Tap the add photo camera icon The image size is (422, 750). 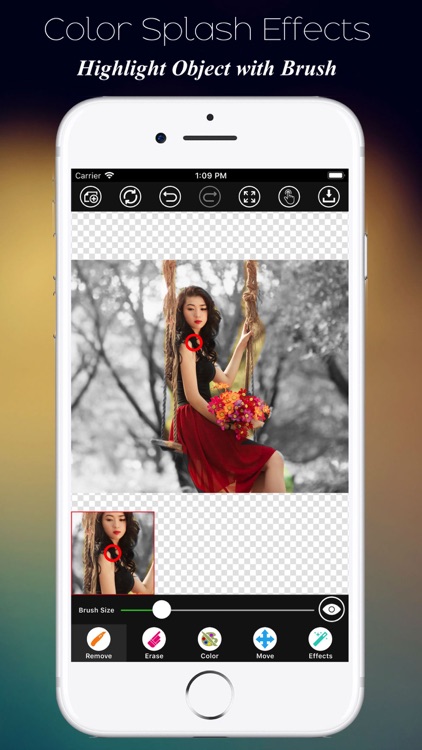click(x=90, y=197)
